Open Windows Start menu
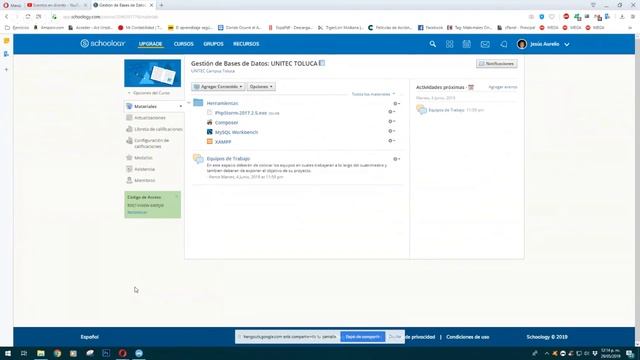The width and height of the screenshot is (640, 360). 8,353
